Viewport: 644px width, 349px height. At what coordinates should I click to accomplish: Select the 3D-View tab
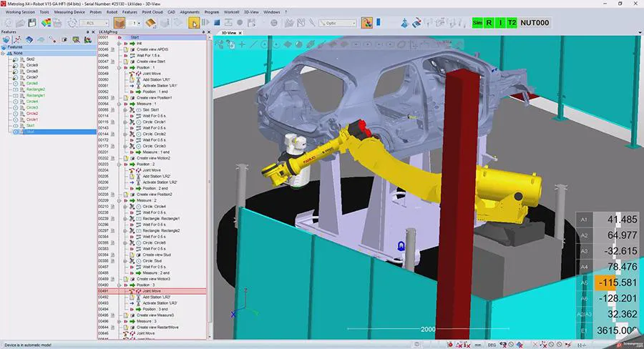coord(229,32)
